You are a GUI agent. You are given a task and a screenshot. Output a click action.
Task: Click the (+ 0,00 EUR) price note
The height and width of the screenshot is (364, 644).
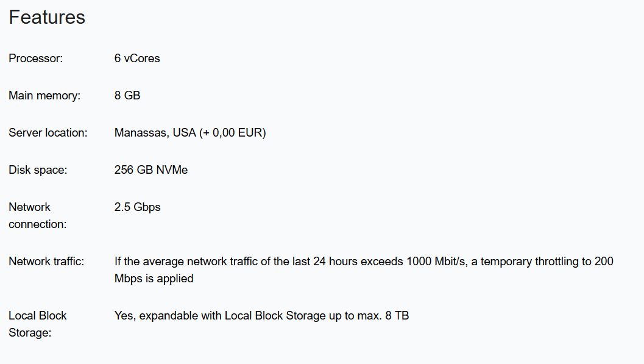[x=233, y=133]
